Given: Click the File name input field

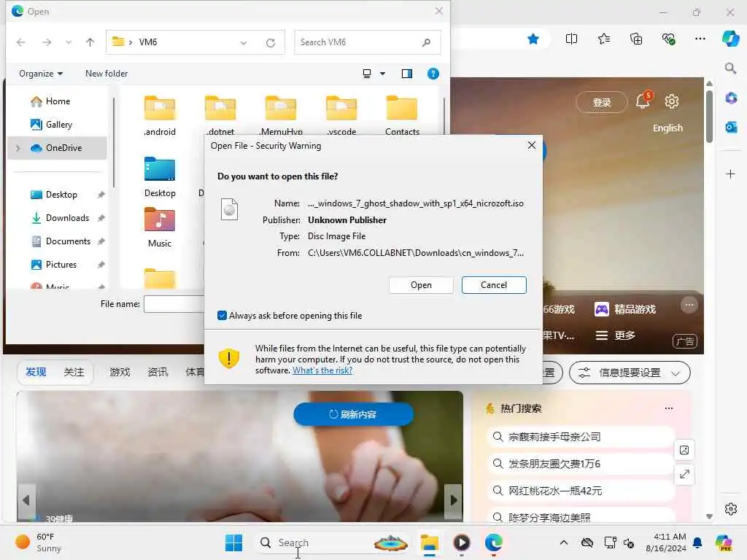Looking at the screenshot, I should point(174,304).
